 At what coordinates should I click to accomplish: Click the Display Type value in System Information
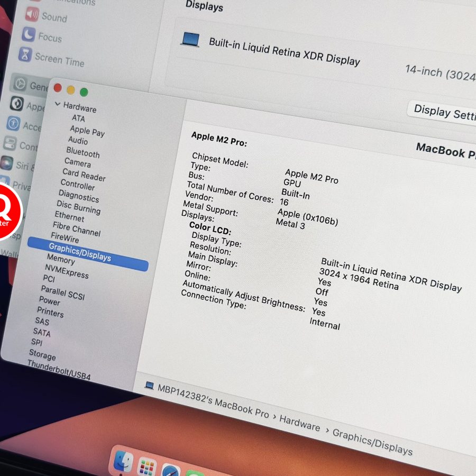[x=391, y=275]
